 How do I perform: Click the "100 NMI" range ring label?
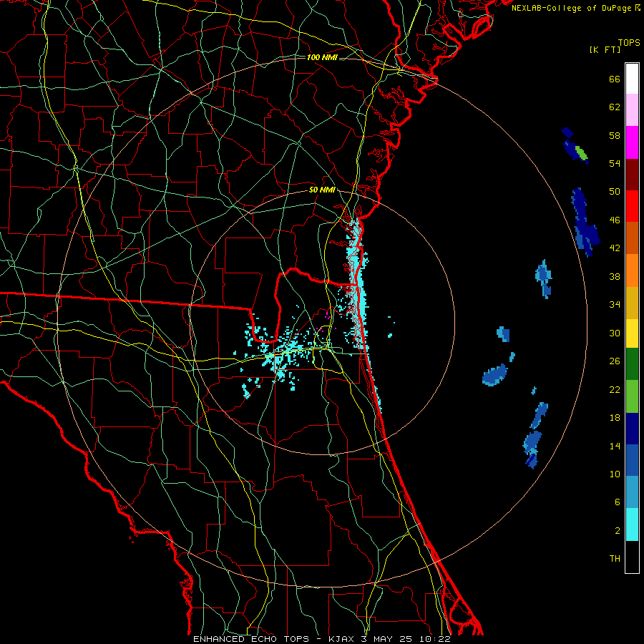tap(322, 57)
